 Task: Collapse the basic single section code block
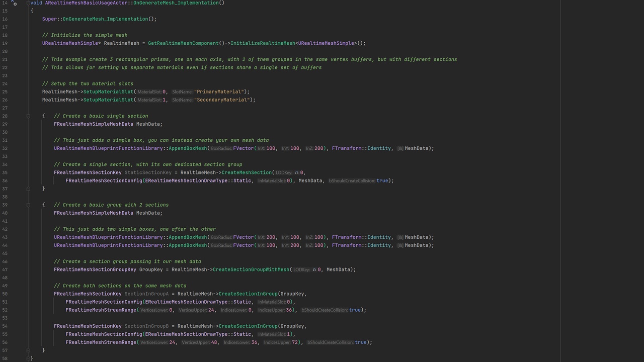[28, 116]
